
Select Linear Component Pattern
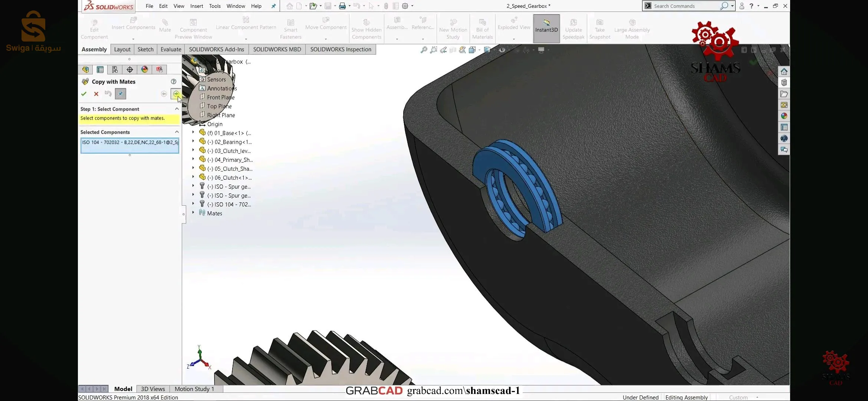pyautogui.click(x=246, y=26)
